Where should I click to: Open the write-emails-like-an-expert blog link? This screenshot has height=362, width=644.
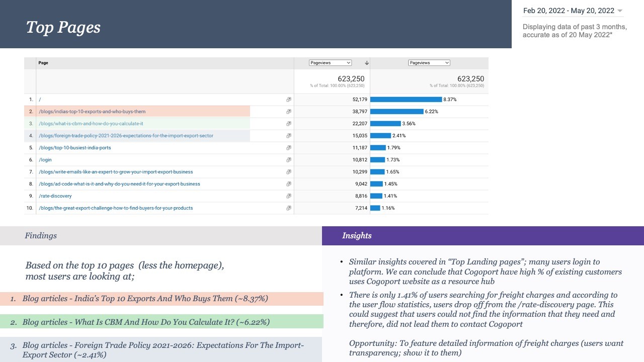point(116,172)
